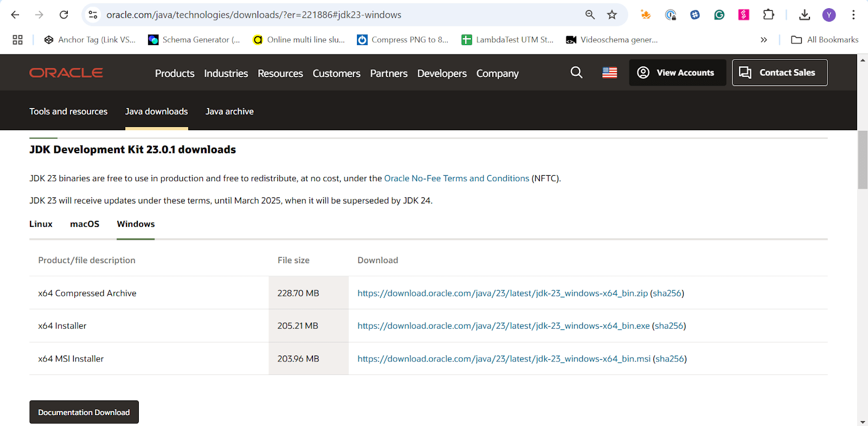This screenshot has width=868, height=426.
Task: Open the pink S extension icon
Action: click(x=744, y=15)
